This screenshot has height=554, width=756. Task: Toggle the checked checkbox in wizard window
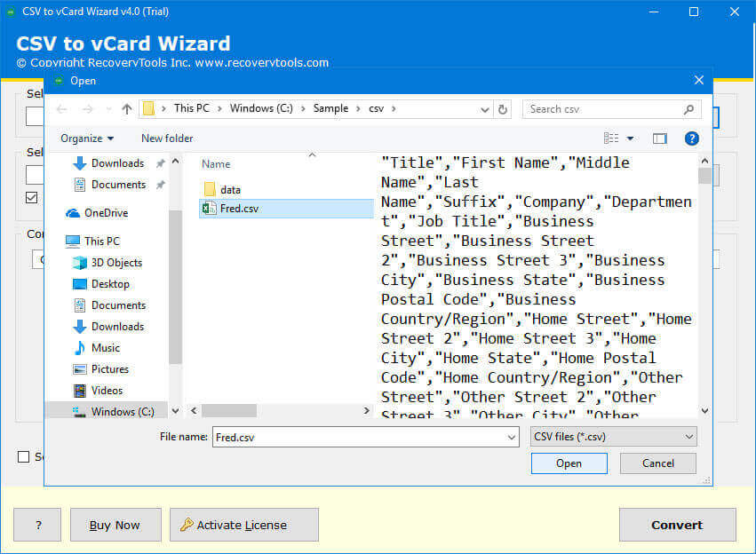click(x=32, y=197)
